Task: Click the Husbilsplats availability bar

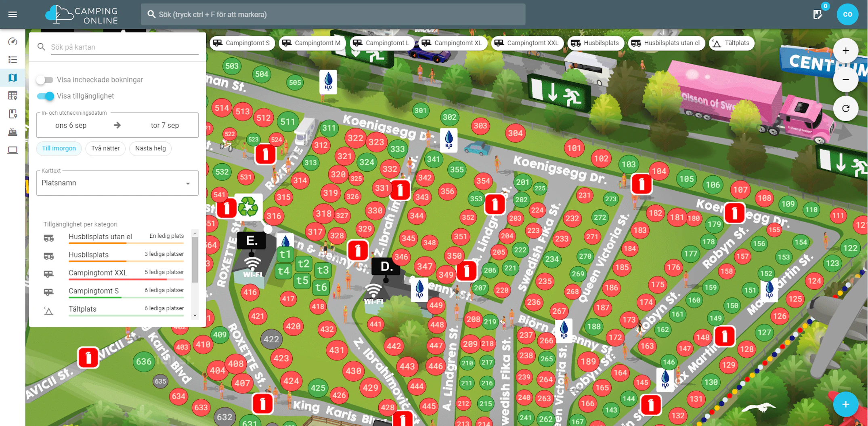Action: (126, 261)
